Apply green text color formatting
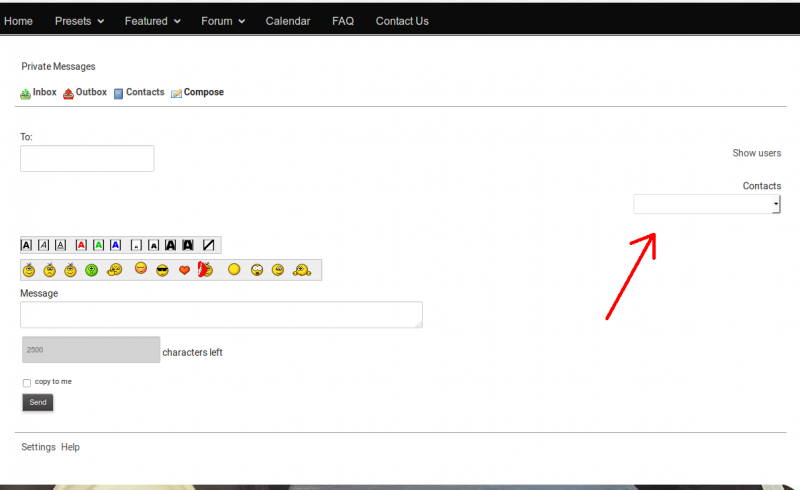Screen dimensions: 800x490 coord(99,245)
